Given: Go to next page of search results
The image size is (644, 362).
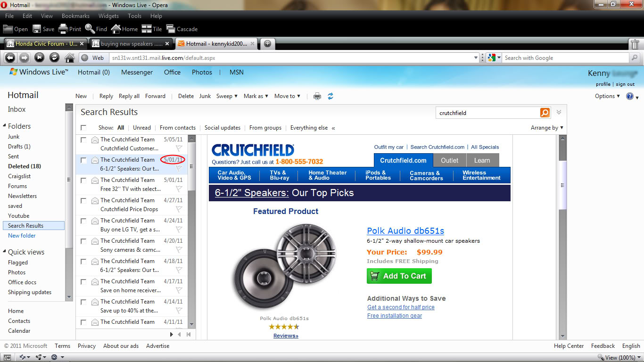Looking at the screenshot, I should [x=172, y=334].
